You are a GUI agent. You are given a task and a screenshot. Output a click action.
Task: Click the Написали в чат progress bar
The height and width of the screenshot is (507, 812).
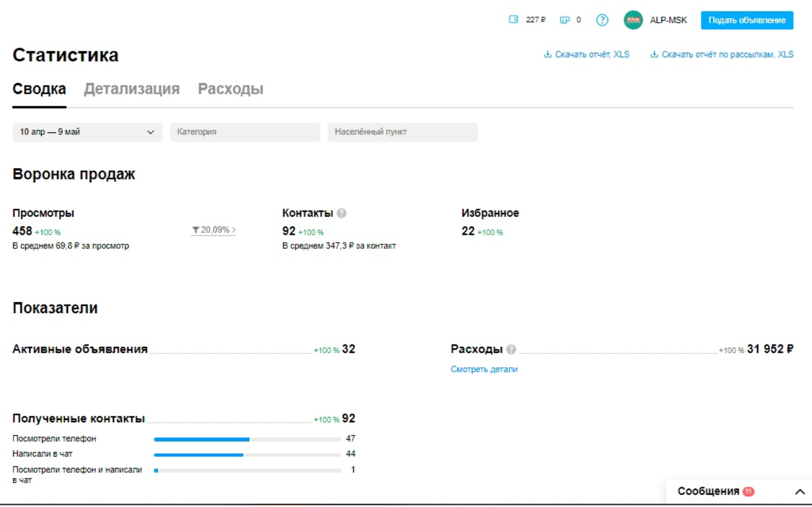pyautogui.click(x=247, y=455)
